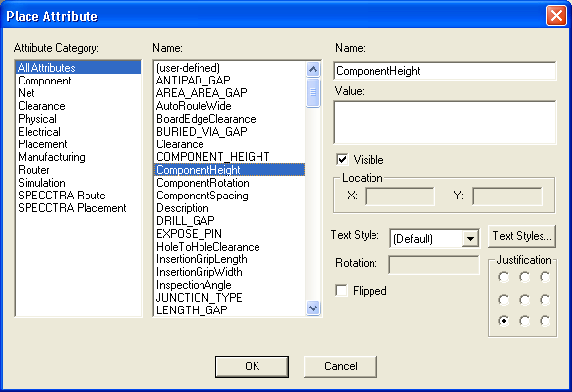Select InspectionAngle attribute name
This screenshot has width=572, height=392.
coord(230,285)
